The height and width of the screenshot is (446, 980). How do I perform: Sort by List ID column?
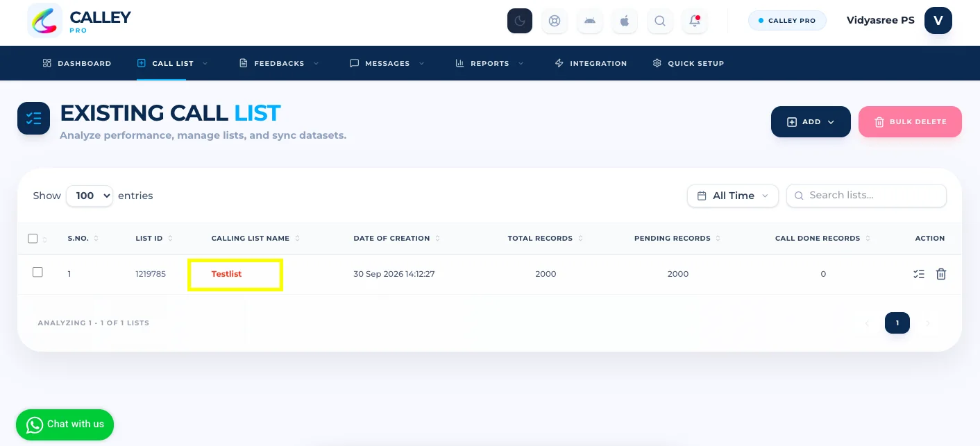pyautogui.click(x=154, y=239)
